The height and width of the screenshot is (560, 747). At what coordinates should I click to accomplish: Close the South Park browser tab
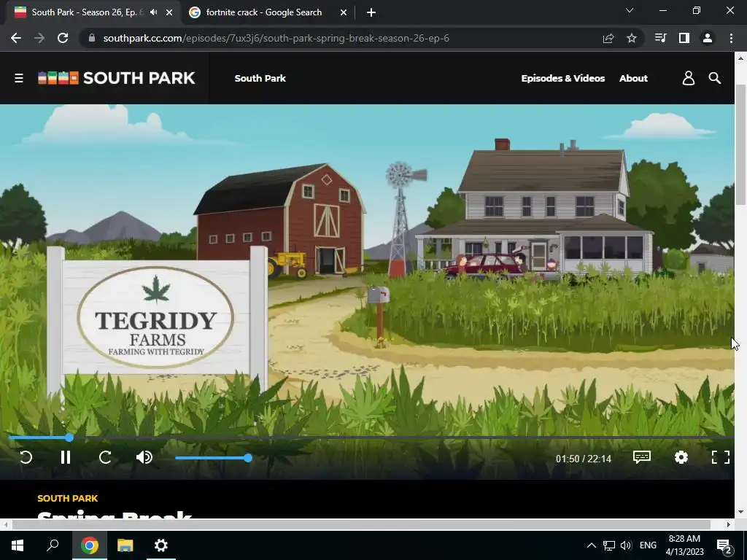[x=169, y=12]
